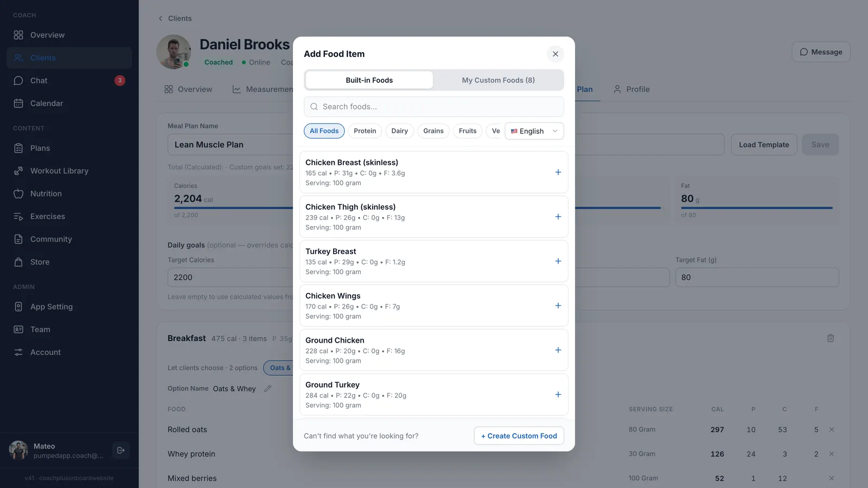Add Turkey Breast using its plus icon

coord(558,261)
